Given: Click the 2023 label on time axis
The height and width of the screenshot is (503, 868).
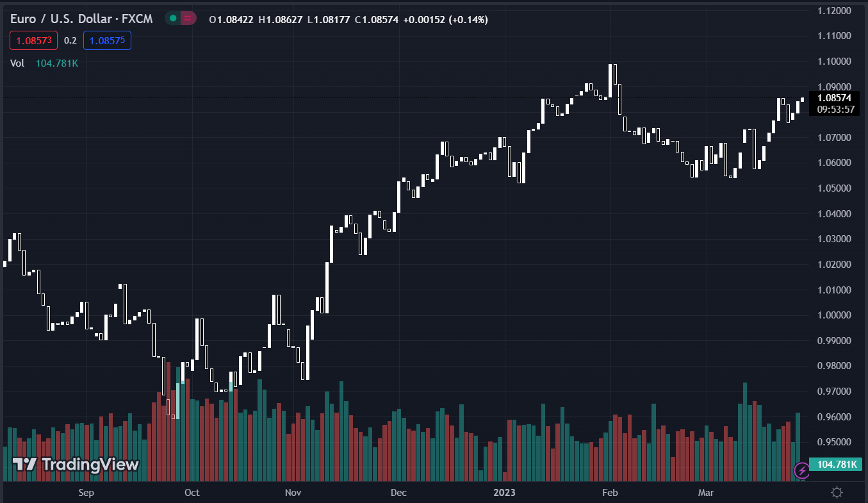Looking at the screenshot, I should click(504, 492).
